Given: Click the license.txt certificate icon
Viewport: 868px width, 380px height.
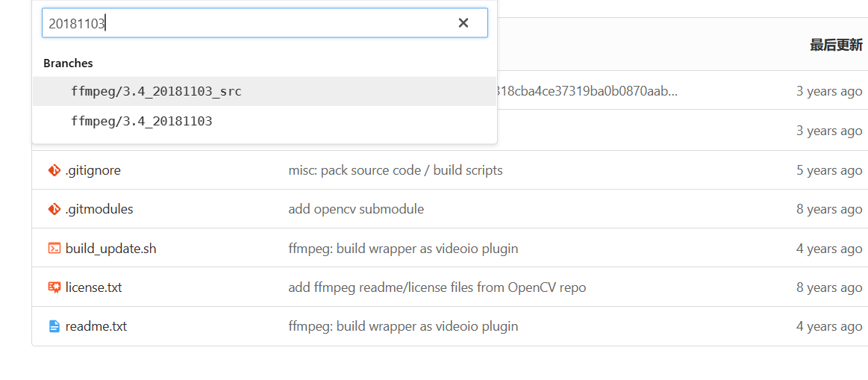Looking at the screenshot, I should [54, 287].
